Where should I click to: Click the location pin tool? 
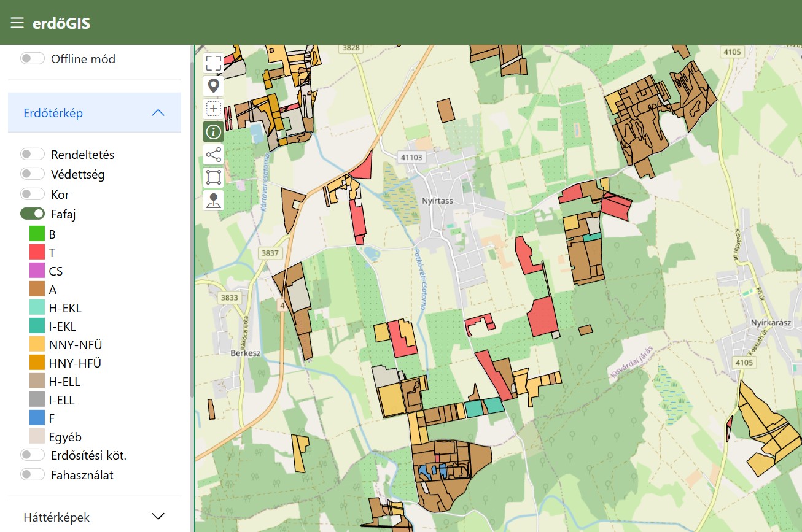click(x=213, y=86)
